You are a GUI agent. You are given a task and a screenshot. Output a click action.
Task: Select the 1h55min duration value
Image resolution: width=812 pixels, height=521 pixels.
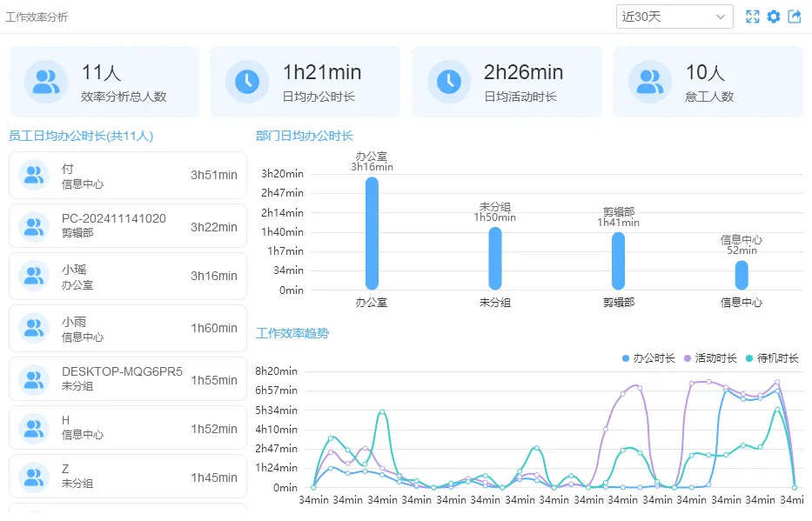(x=214, y=380)
